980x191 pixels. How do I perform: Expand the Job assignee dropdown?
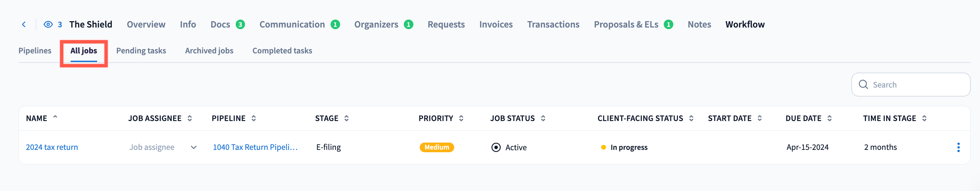[x=193, y=147]
